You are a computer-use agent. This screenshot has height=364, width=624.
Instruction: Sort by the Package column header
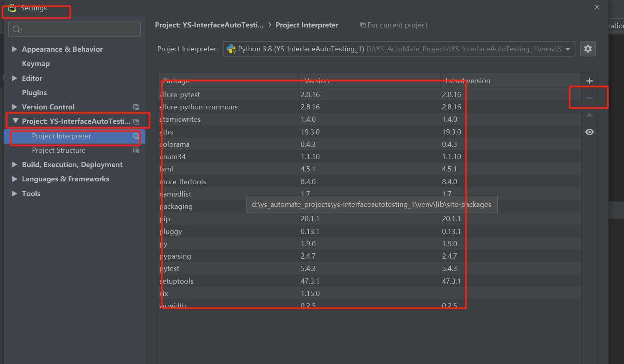point(228,80)
